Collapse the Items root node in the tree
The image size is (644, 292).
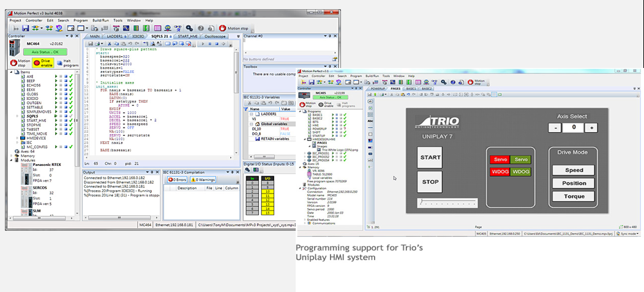(12, 72)
